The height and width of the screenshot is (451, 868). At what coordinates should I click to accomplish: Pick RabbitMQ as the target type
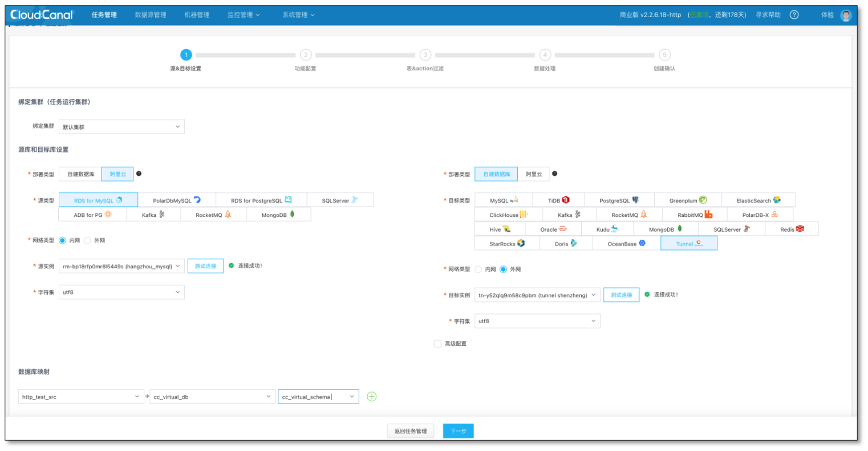pyautogui.click(x=695, y=215)
